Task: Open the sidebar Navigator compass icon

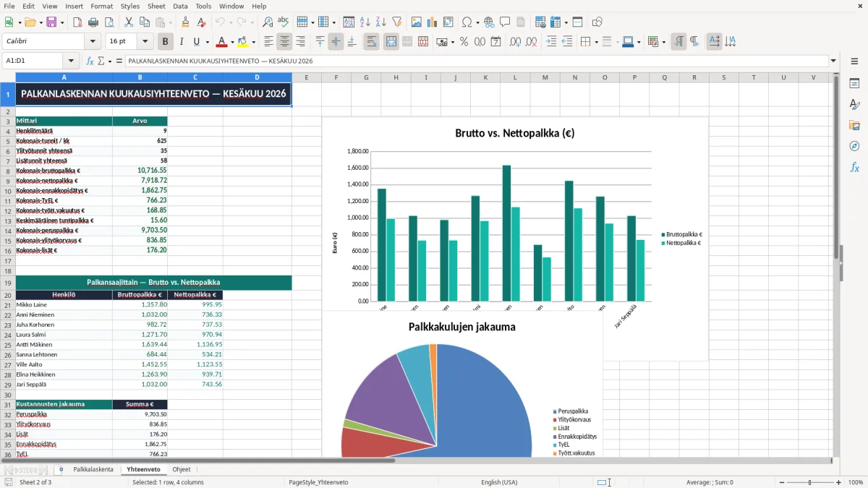Action: 854,146
